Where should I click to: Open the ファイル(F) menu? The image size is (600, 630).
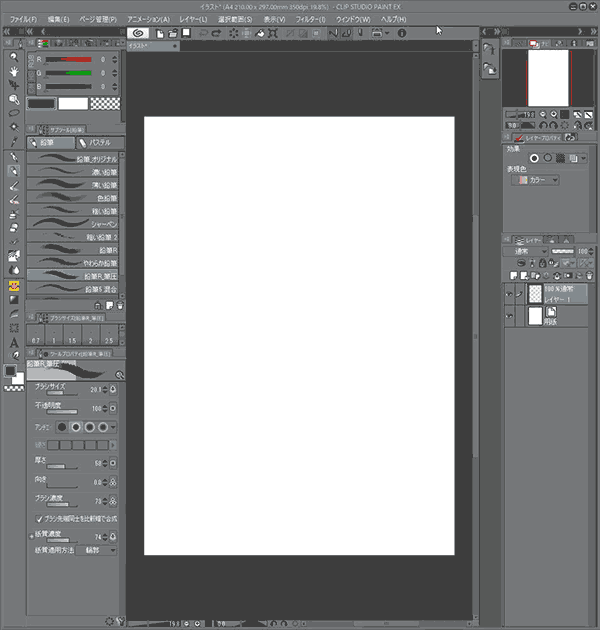(x=23, y=19)
